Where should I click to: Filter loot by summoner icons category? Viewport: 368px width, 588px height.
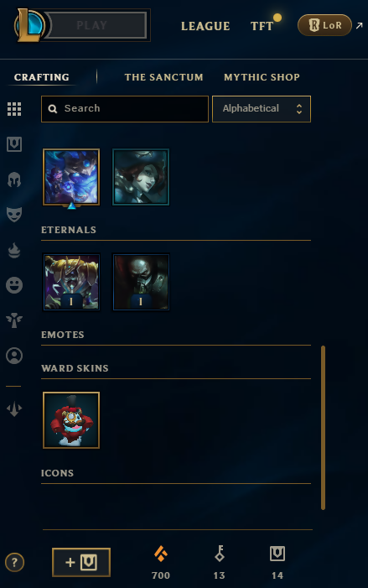coord(14,356)
